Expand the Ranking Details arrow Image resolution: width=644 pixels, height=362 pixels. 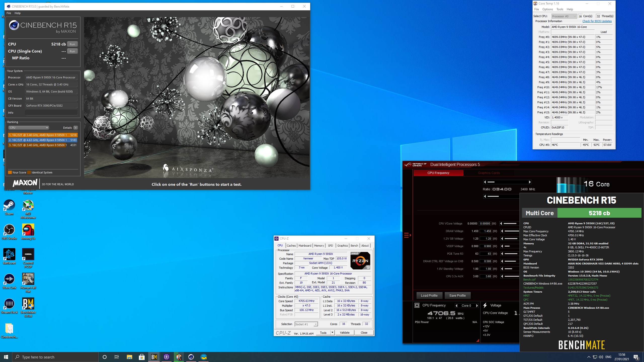point(75,128)
